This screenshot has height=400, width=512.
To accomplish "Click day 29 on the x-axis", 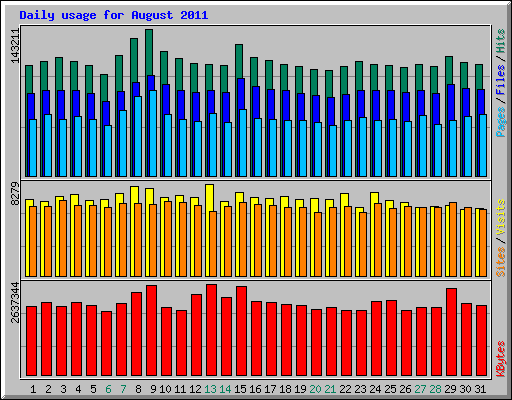I will [x=450, y=389].
